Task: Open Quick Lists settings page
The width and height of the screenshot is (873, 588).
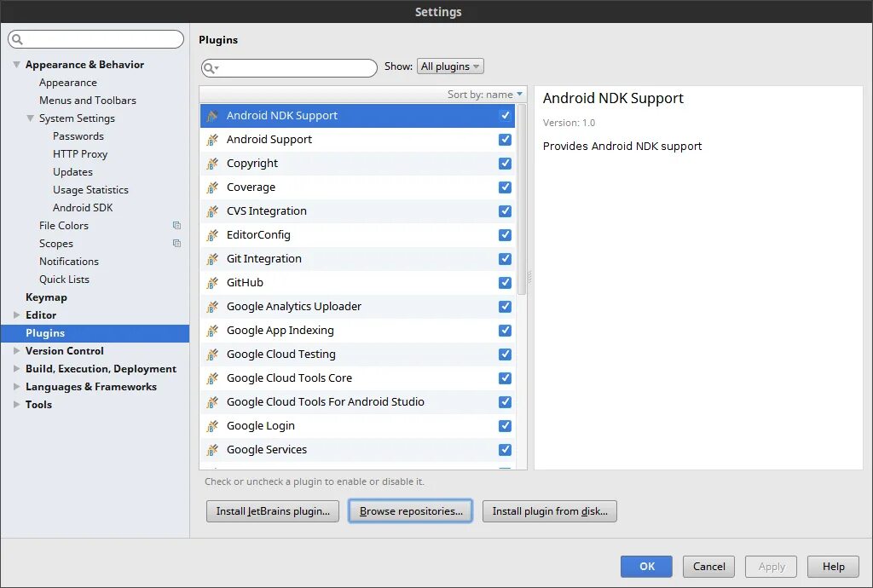Action: click(64, 280)
